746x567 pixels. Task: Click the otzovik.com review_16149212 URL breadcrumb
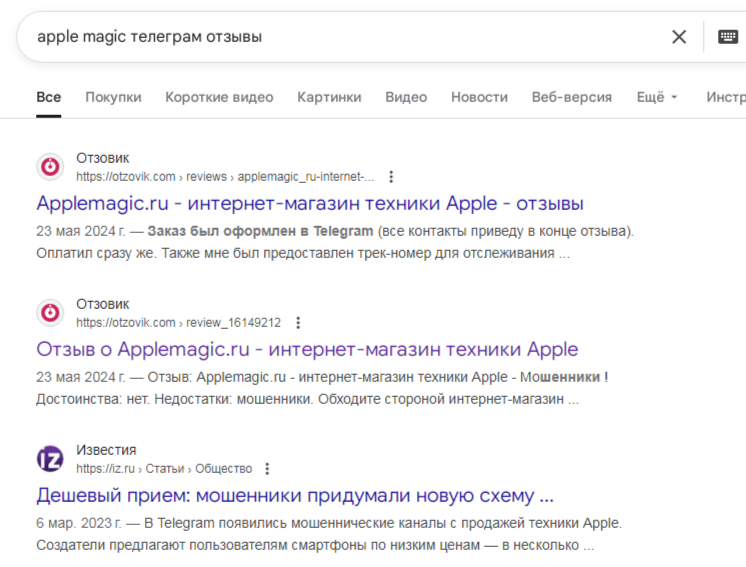pos(178,323)
